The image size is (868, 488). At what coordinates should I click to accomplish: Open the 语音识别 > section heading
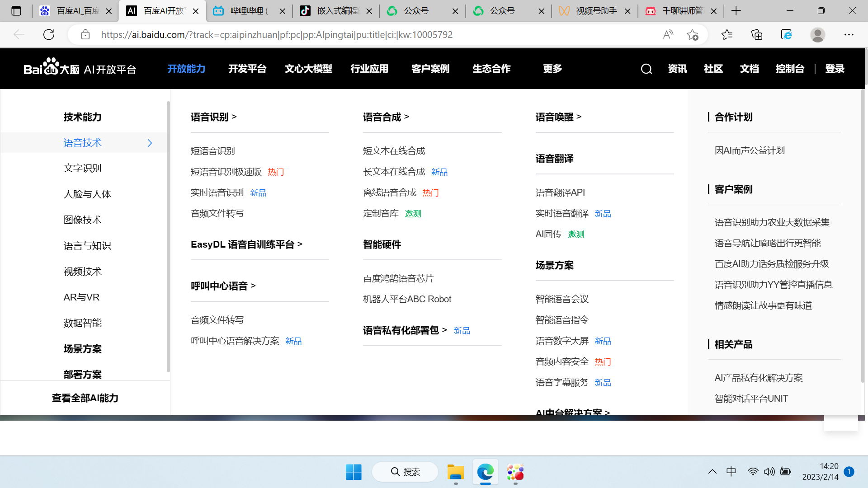click(213, 117)
